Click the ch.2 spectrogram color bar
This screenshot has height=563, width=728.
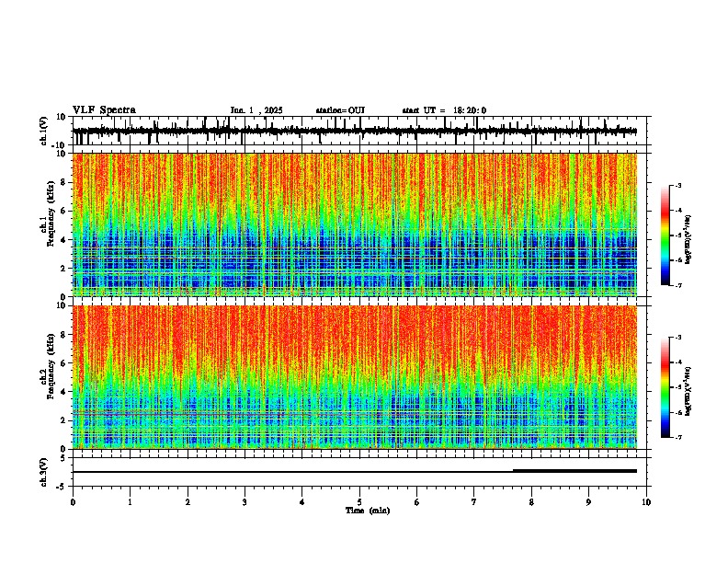tap(665, 387)
